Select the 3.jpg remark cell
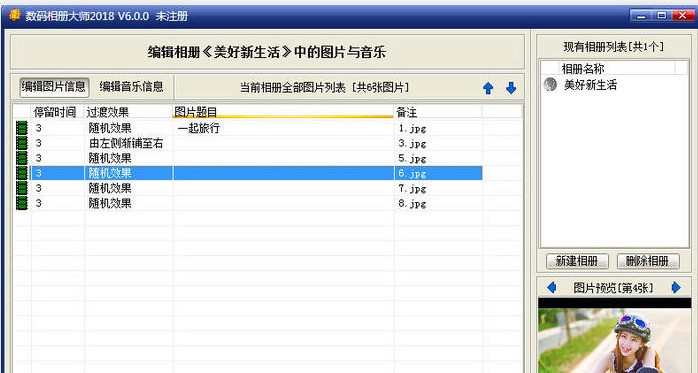Screen dimensions: 698x373 pos(412,144)
